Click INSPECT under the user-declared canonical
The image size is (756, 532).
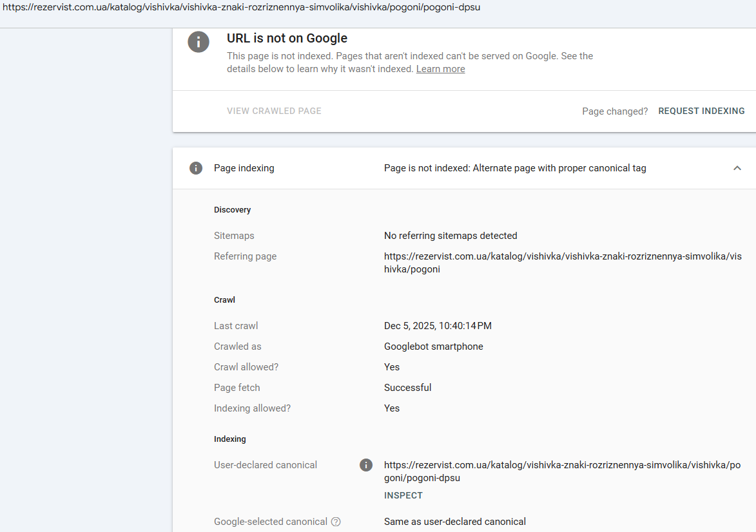click(403, 495)
